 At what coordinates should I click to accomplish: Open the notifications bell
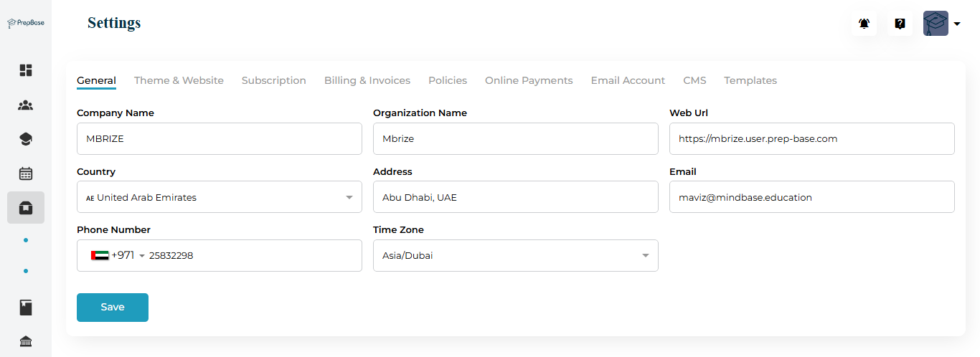[x=864, y=24]
